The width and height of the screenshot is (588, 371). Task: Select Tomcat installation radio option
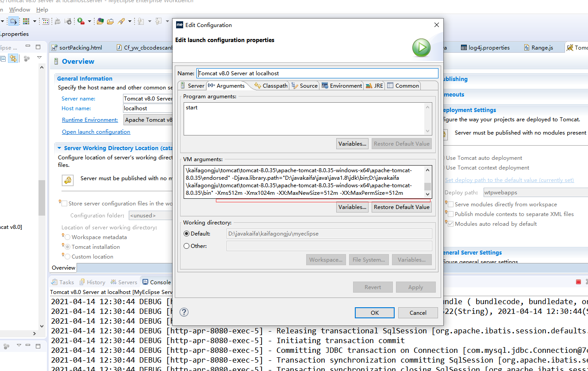click(x=67, y=247)
